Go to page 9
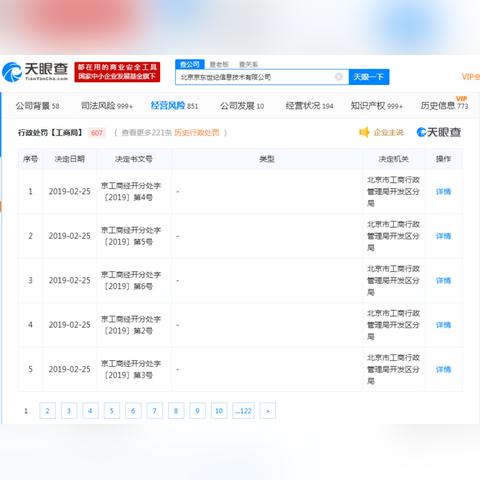 197,411
